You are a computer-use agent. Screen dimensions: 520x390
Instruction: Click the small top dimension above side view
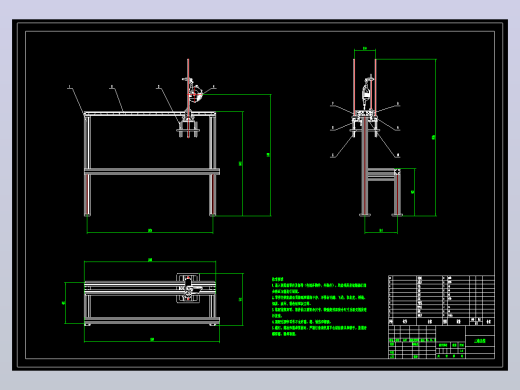(365, 49)
